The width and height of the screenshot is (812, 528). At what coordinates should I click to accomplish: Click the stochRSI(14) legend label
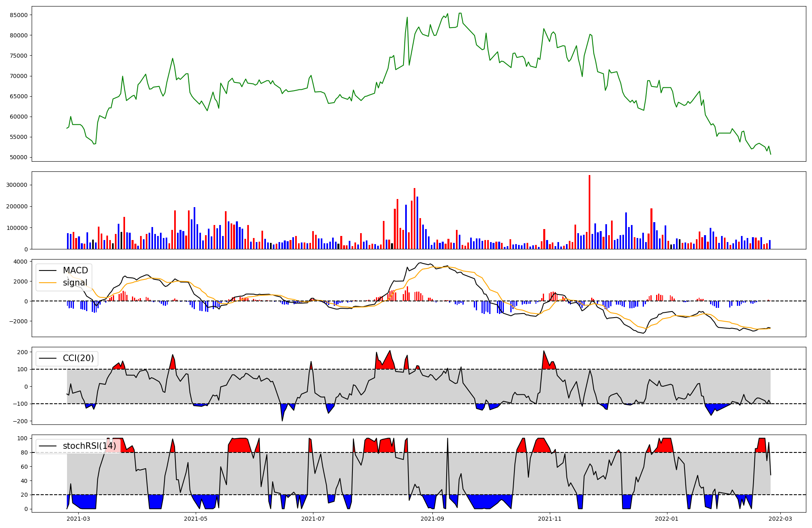click(x=89, y=446)
